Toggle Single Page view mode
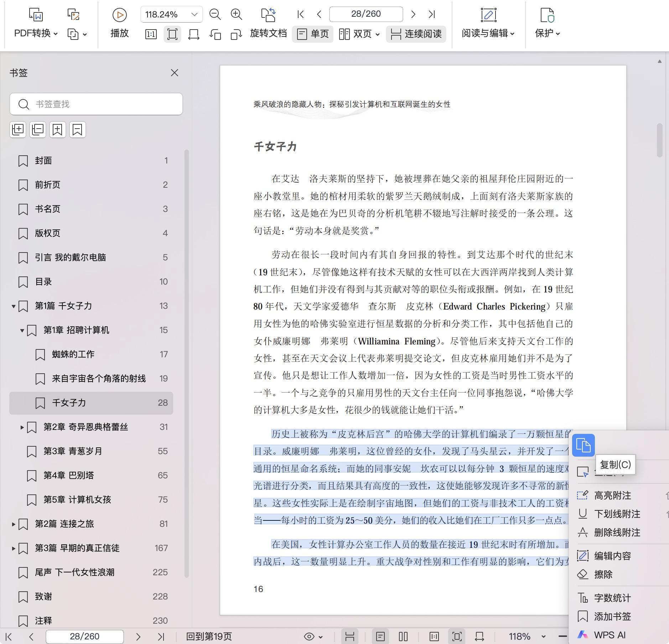Image resolution: width=669 pixels, height=644 pixels. (x=313, y=34)
